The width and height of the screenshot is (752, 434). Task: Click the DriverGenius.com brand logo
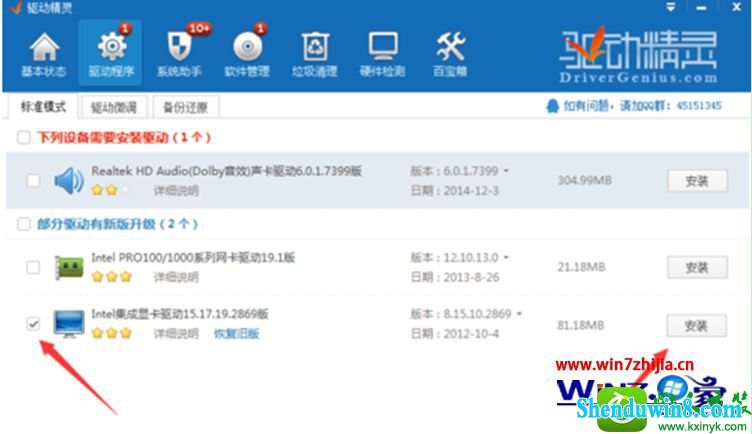tap(638, 55)
